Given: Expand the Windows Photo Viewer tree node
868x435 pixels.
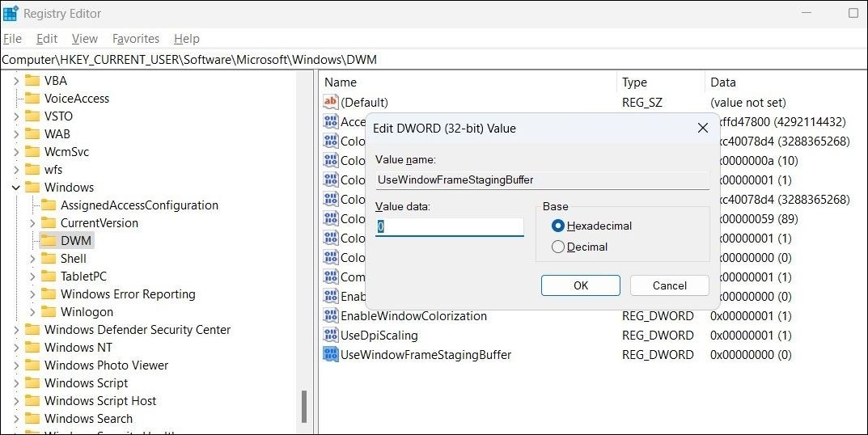Looking at the screenshot, I should click(x=16, y=365).
